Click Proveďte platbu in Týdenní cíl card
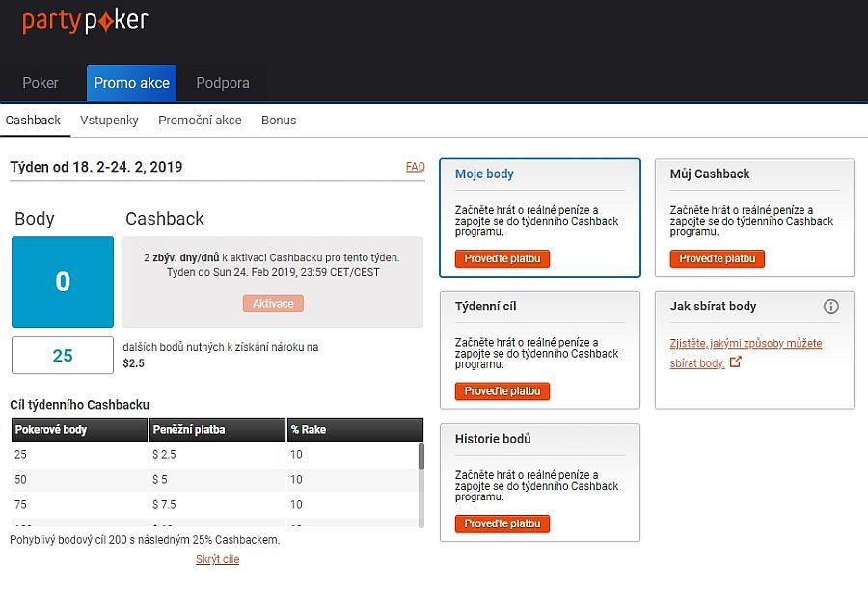 [502, 391]
